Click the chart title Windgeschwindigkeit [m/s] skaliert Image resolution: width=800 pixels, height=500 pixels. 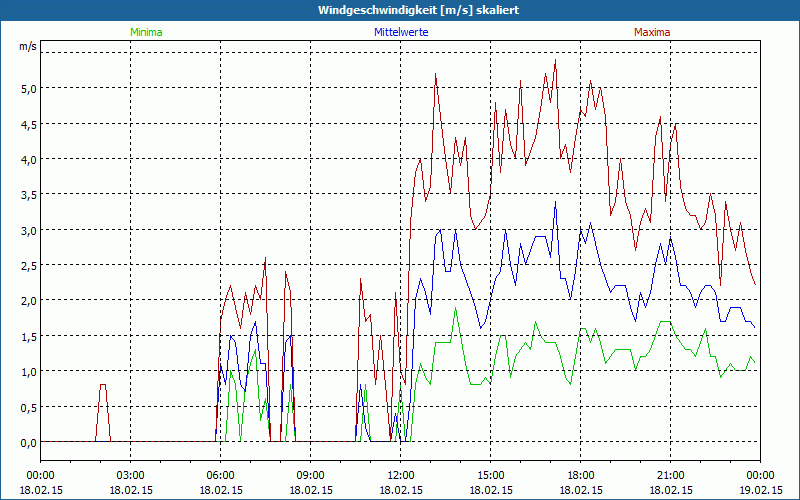coord(418,10)
